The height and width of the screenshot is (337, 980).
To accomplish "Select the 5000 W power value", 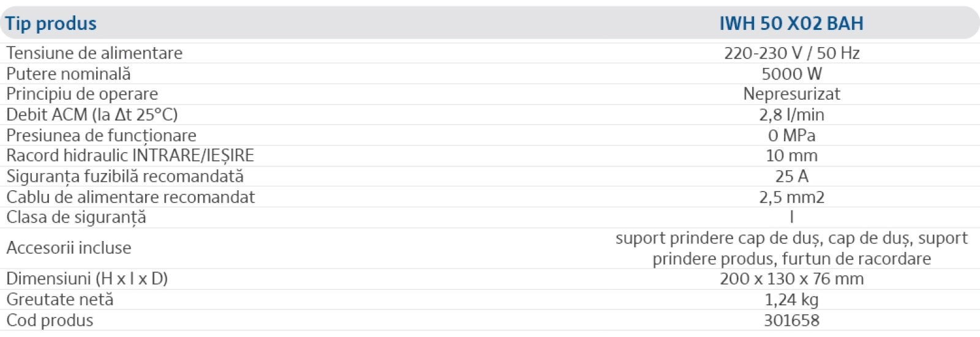I will pos(791,74).
